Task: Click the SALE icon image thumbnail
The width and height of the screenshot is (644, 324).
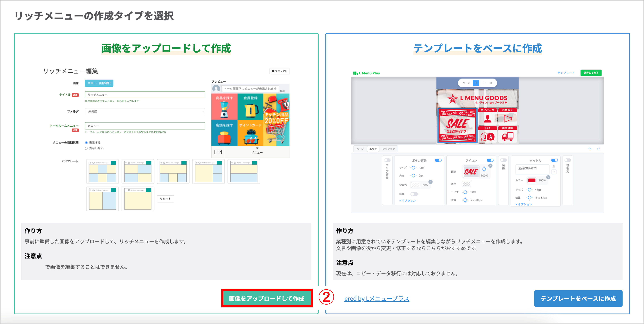Action: tap(471, 172)
